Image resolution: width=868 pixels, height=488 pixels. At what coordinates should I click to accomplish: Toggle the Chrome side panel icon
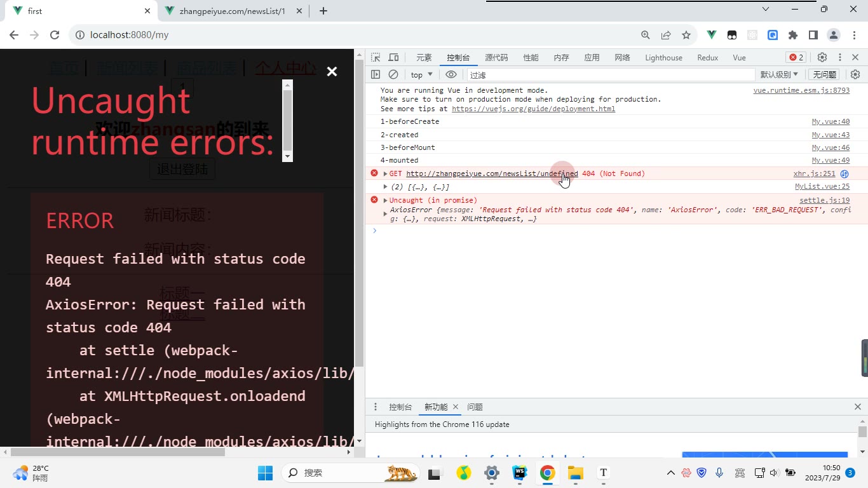pos(813,35)
